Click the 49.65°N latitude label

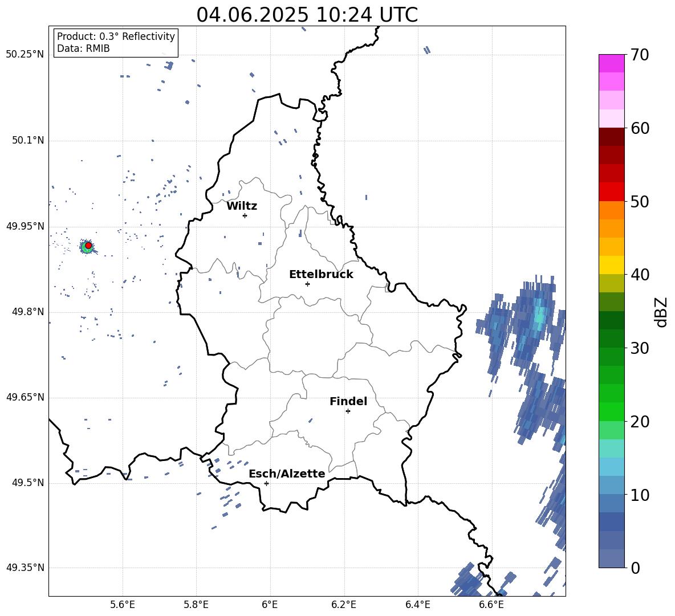coord(25,397)
